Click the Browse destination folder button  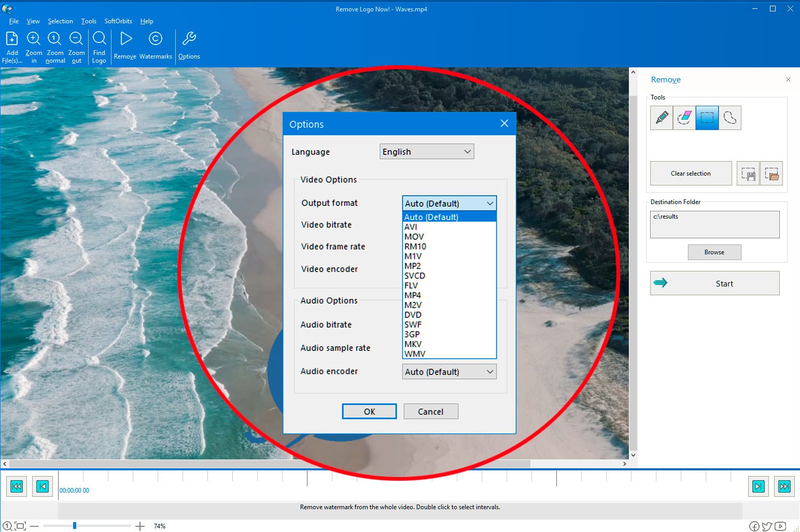pyautogui.click(x=714, y=252)
